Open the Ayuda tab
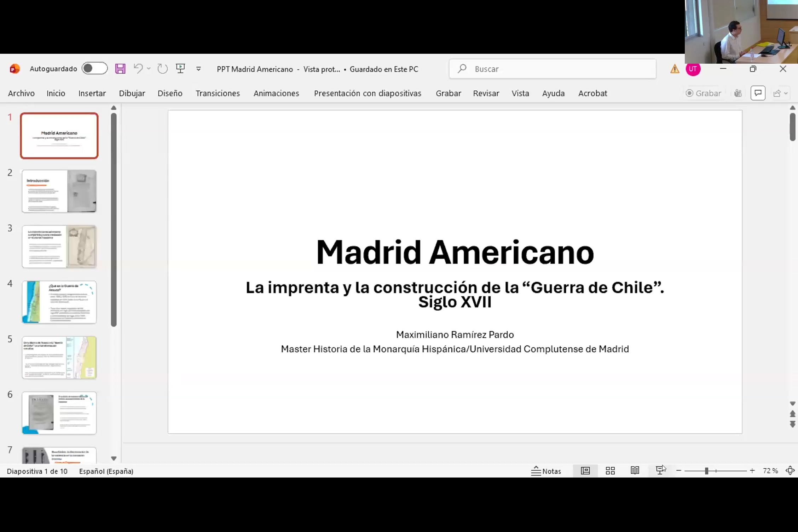The width and height of the screenshot is (798, 532). click(x=553, y=93)
